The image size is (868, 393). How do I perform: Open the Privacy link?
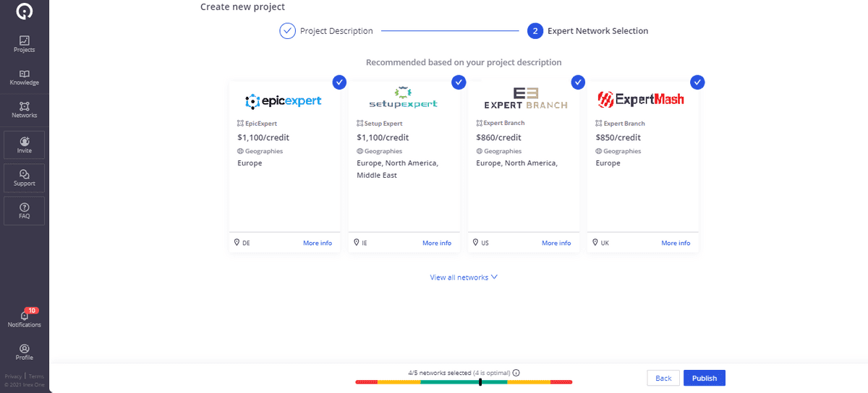pyautogui.click(x=13, y=376)
